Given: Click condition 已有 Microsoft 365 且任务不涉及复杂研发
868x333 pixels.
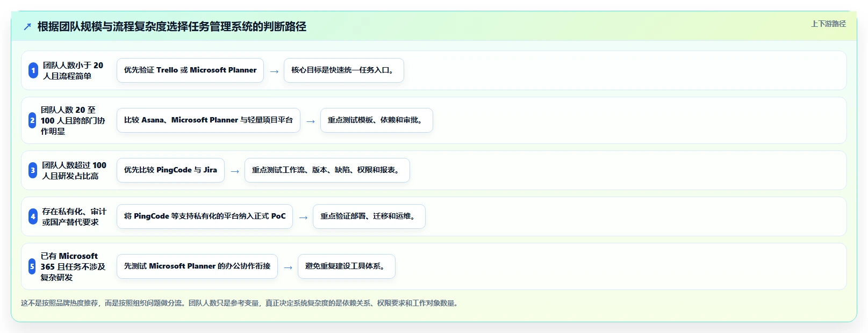Looking at the screenshot, I should click(x=73, y=266).
